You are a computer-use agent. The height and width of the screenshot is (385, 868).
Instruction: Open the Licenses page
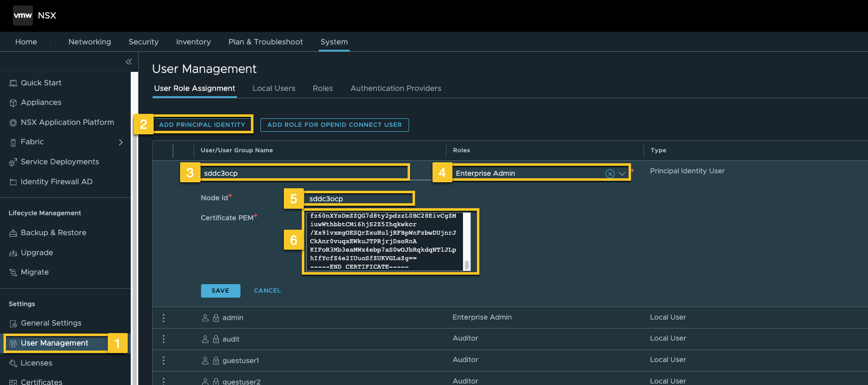pos(36,363)
